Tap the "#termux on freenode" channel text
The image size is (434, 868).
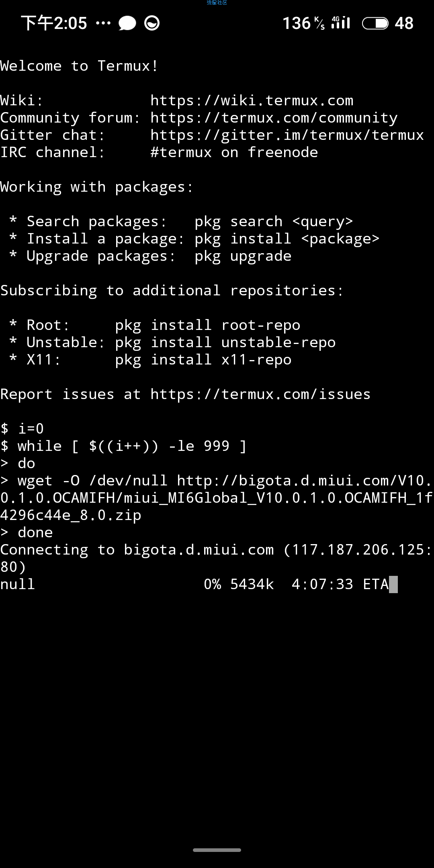point(234,152)
